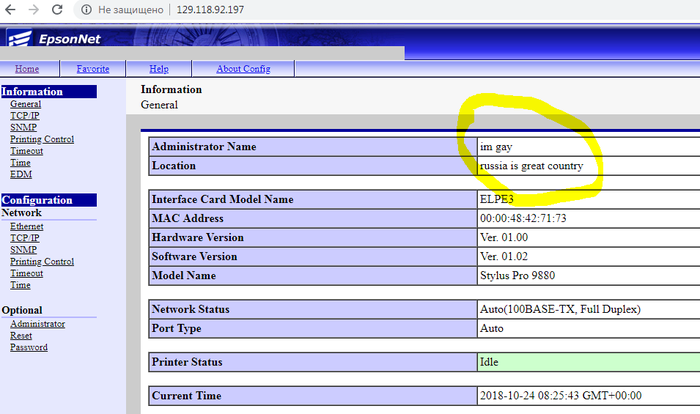Screen dimensions: 700x414
Task: Reload the page with the refresh icon
Action: [x=57, y=10]
